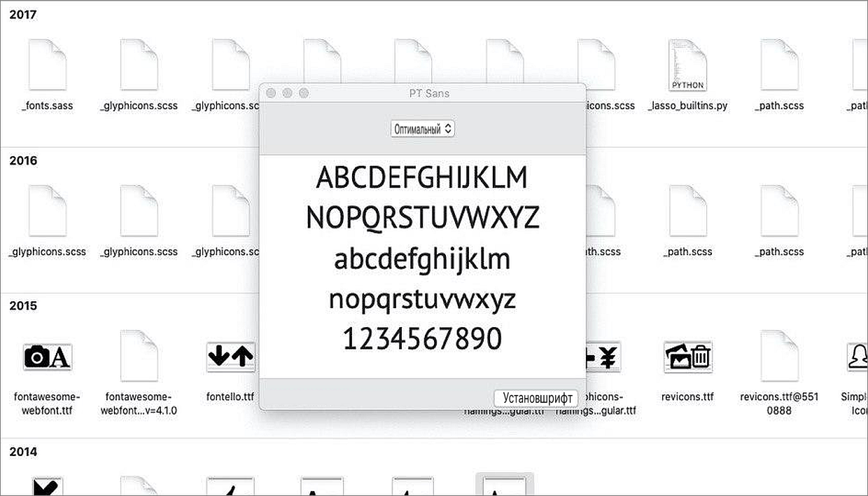Image resolution: width=868 pixels, height=496 pixels.
Task: Close the PT Sans preview window
Action: coord(270,93)
